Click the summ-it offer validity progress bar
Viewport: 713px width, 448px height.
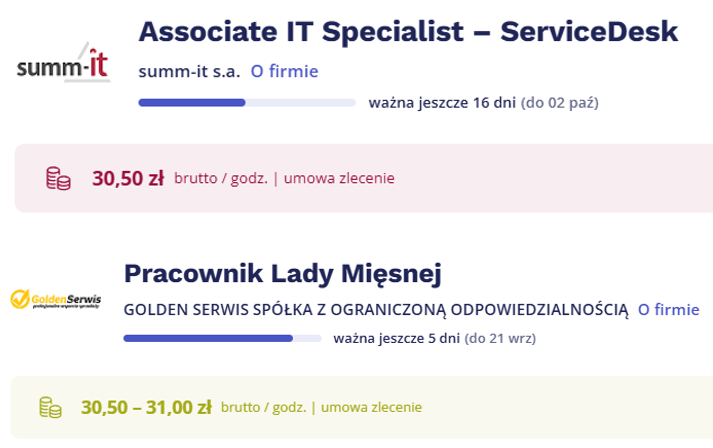(247, 103)
